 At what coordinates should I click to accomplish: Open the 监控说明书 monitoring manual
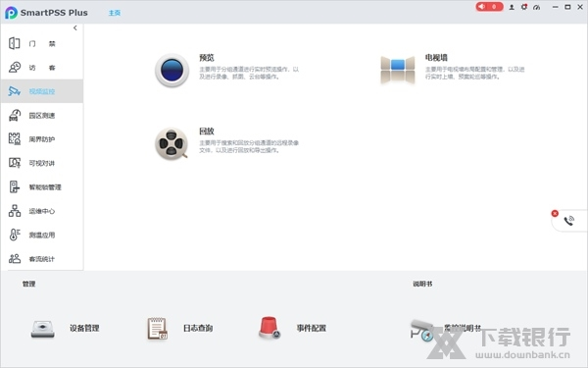click(446, 330)
